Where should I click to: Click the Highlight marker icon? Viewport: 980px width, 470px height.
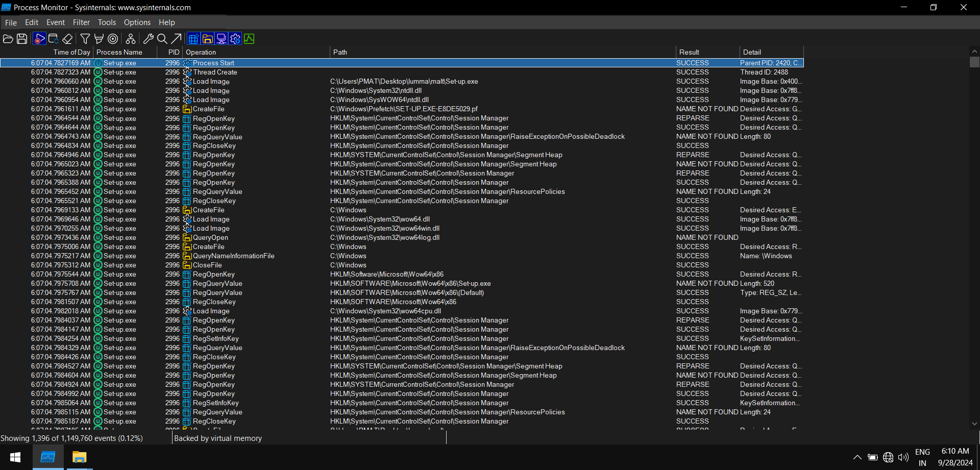click(99, 39)
